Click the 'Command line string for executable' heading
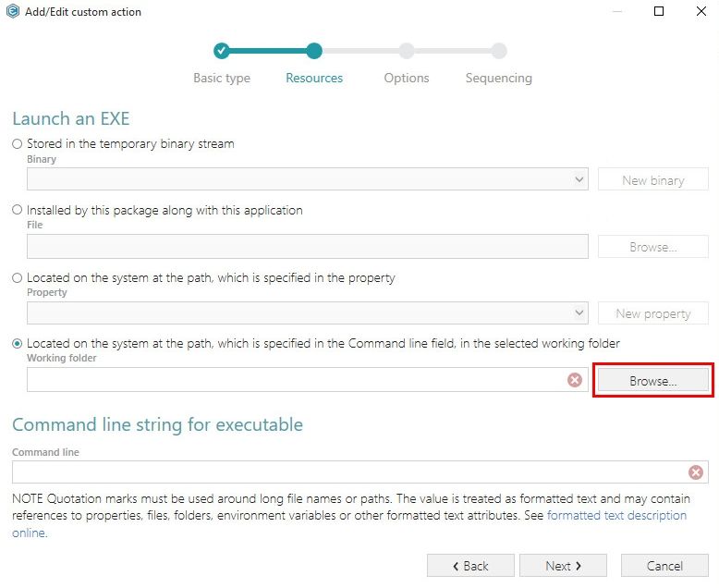The width and height of the screenshot is (719, 588). (157, 425)
